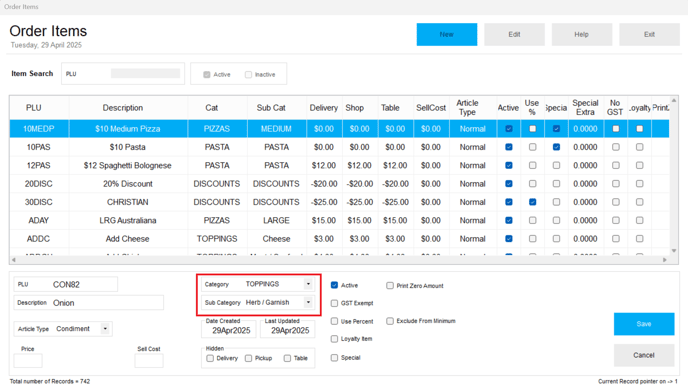This screenshot has width=688, height=385.
Task: Enable the Special checkbox in item details
Action: tap(334, 358)
